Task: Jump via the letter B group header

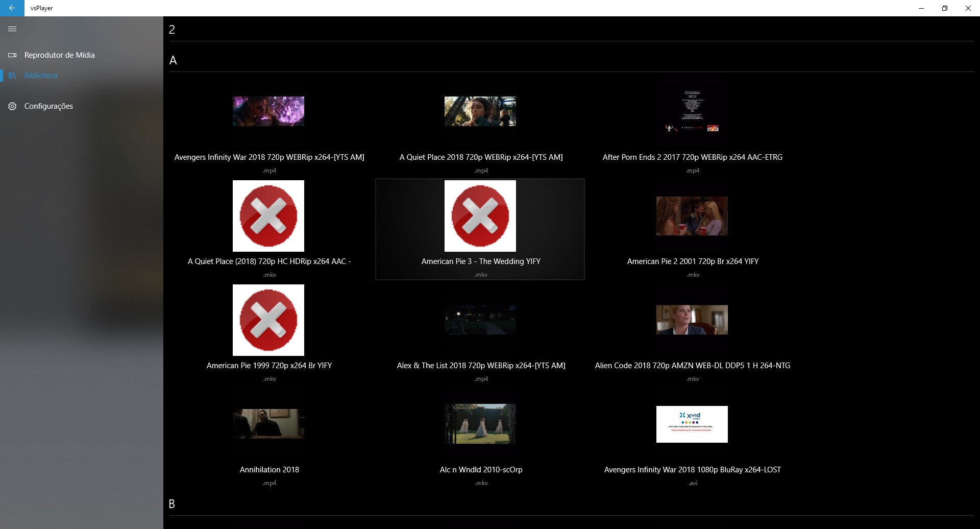Action: (x=172, y=504)
